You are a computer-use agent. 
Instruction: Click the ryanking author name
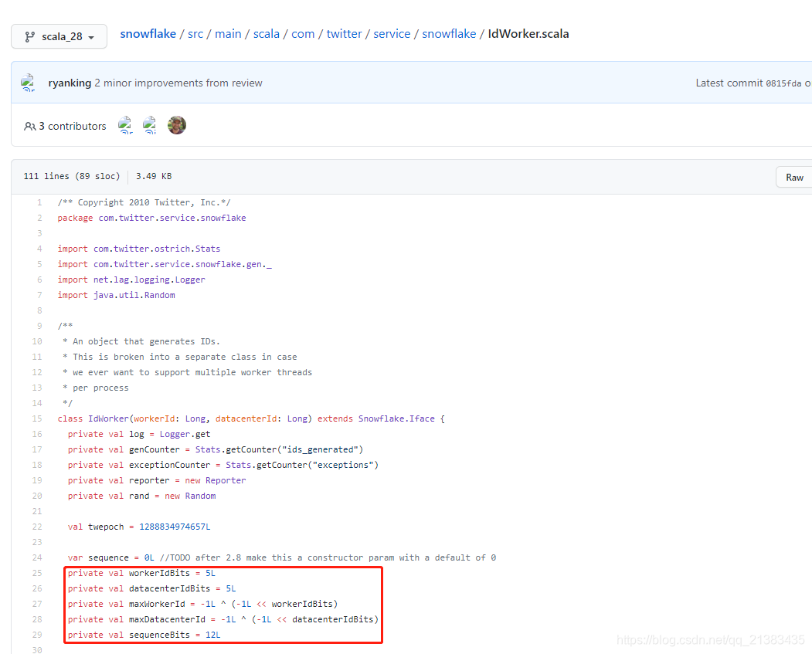tap(70, 83)
